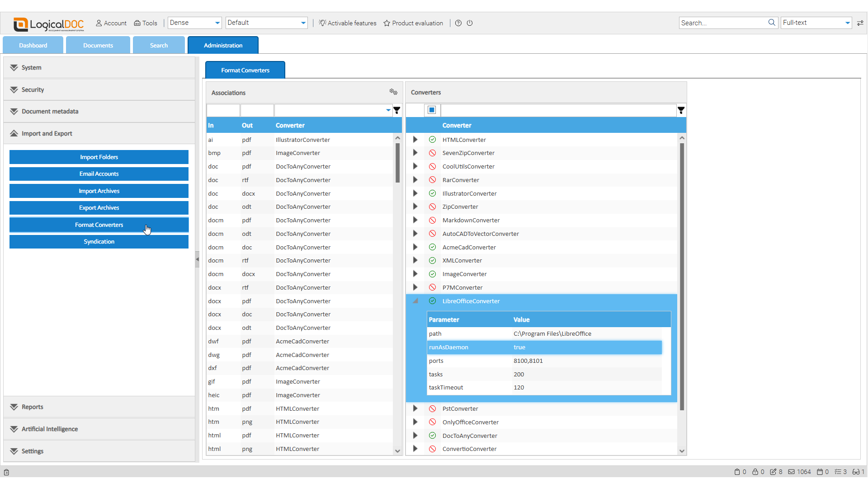The height and width of the screenshot is (488, 868).
Task: Click the clipboard icon at bottom left
Action: pos(6,472)
